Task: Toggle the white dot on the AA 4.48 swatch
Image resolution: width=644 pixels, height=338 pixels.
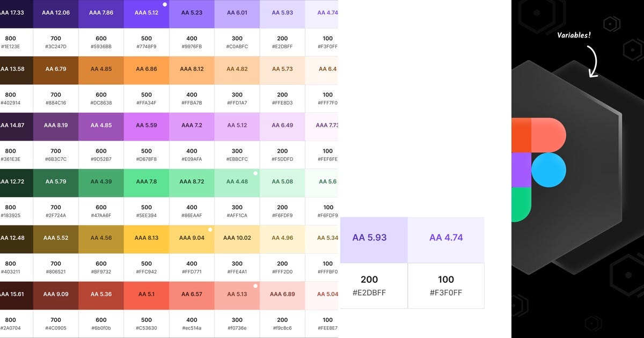Action: [255, 173]
